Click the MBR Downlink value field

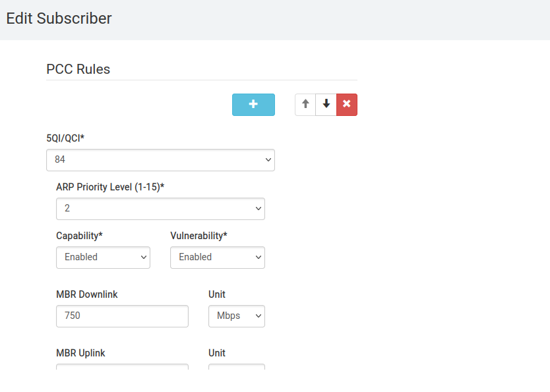pos(122,316)
